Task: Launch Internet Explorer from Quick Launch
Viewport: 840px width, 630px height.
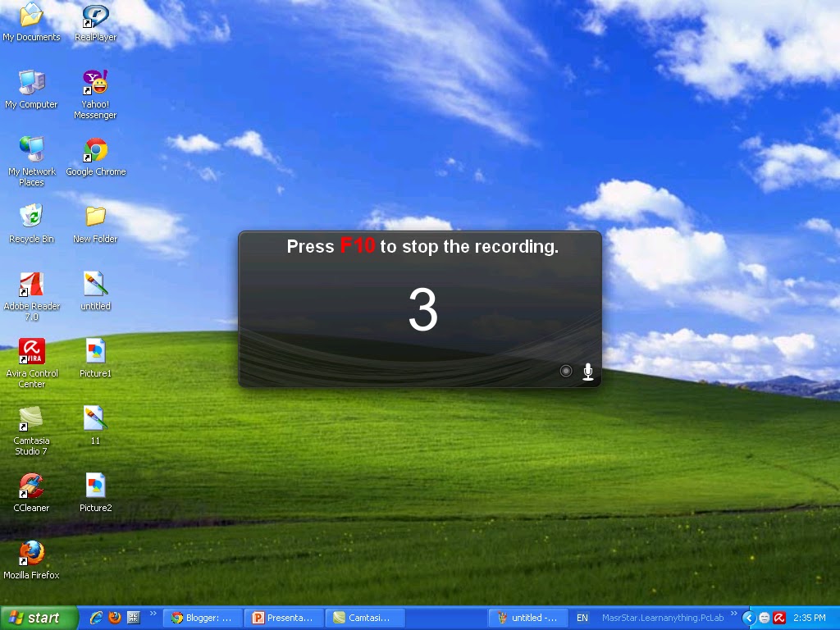Action: click(x=96, y=618)
